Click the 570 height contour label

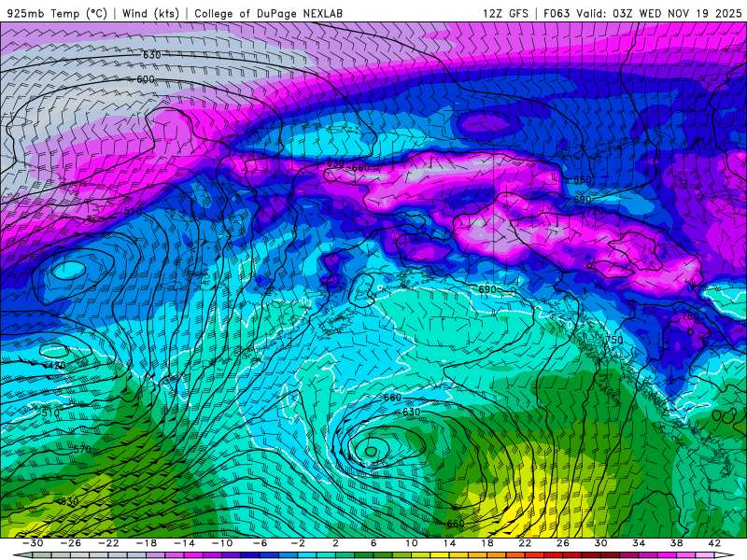[82, 449]
